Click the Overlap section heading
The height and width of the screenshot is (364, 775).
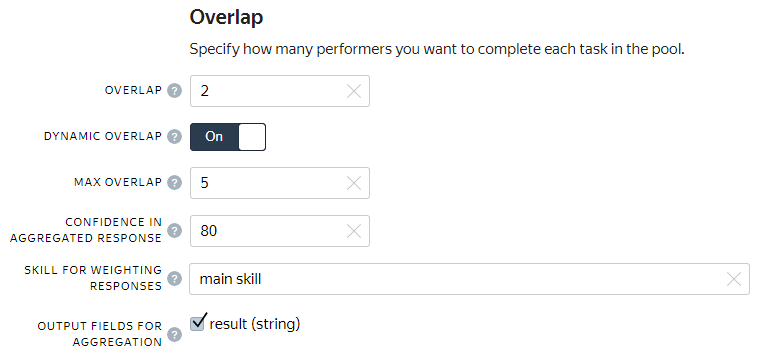[226, 17]
